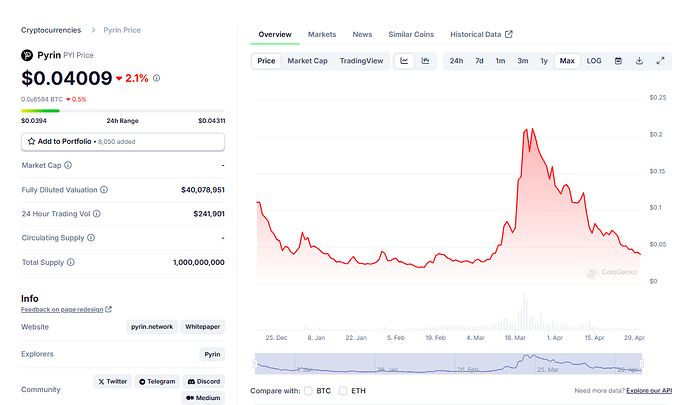690x405 pixels.
Task: Click the $0.04009 price text
Action: tap(67, 78)
